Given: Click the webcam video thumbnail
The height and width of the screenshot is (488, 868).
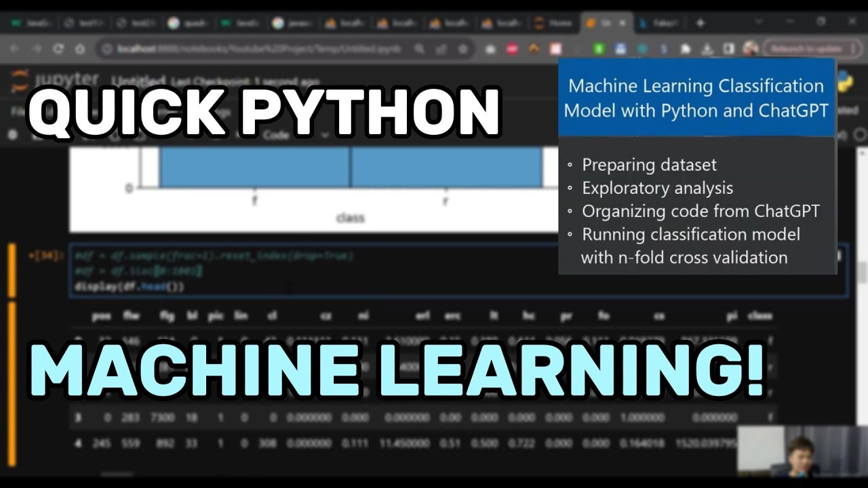Looking at the screenshot, I should click(803, 451).
